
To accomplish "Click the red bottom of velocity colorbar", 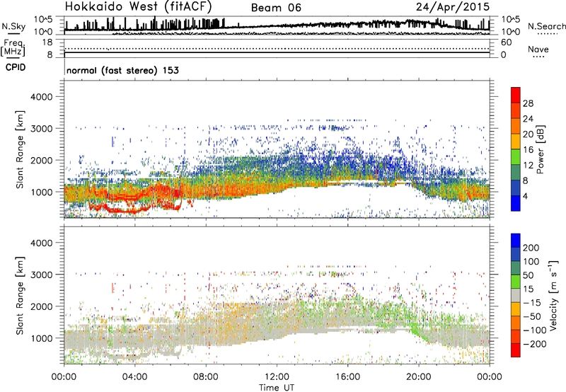I will pos(516,350).
